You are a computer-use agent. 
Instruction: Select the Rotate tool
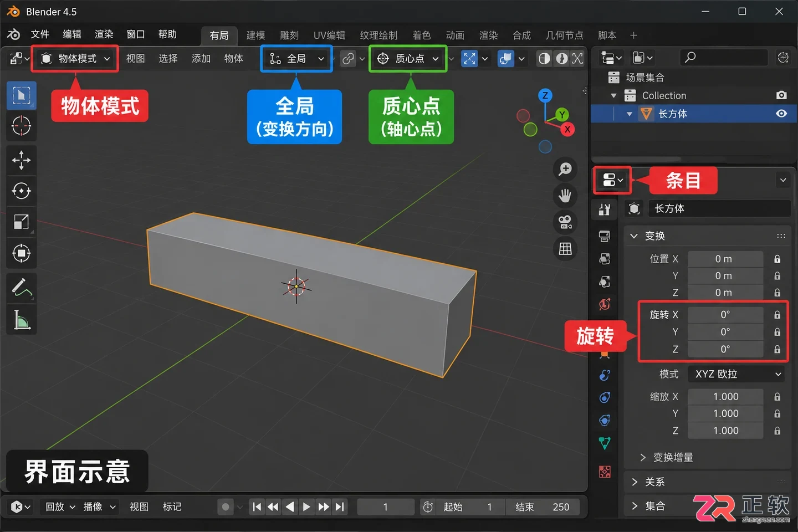pyautogui.click(x=21, y=191)
